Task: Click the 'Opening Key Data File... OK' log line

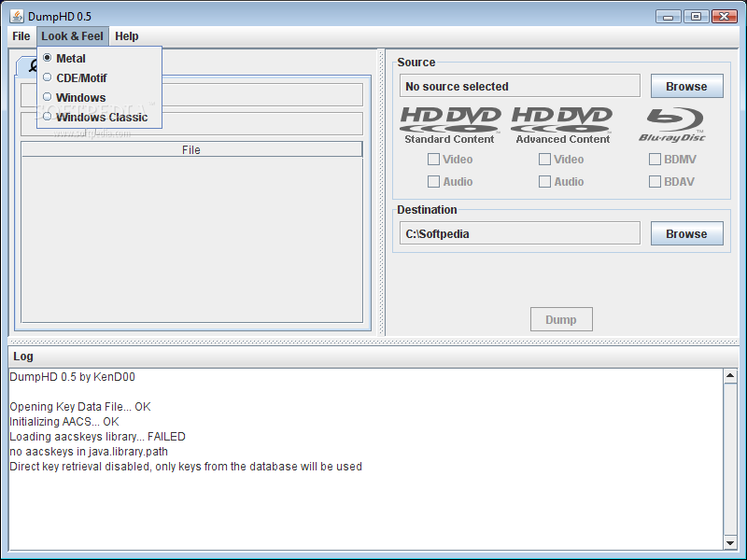Action: pyautogui.click(x=80, y=407)
